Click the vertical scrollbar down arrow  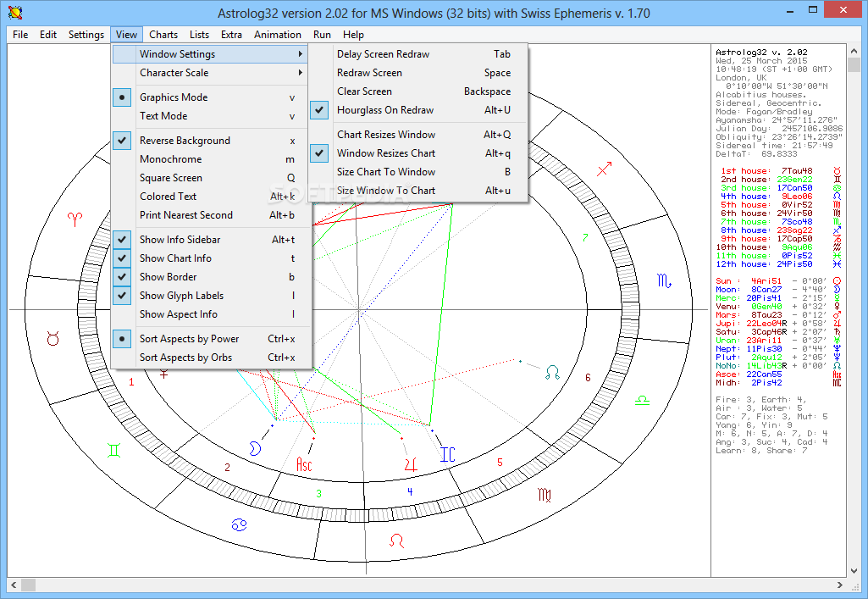854,570
